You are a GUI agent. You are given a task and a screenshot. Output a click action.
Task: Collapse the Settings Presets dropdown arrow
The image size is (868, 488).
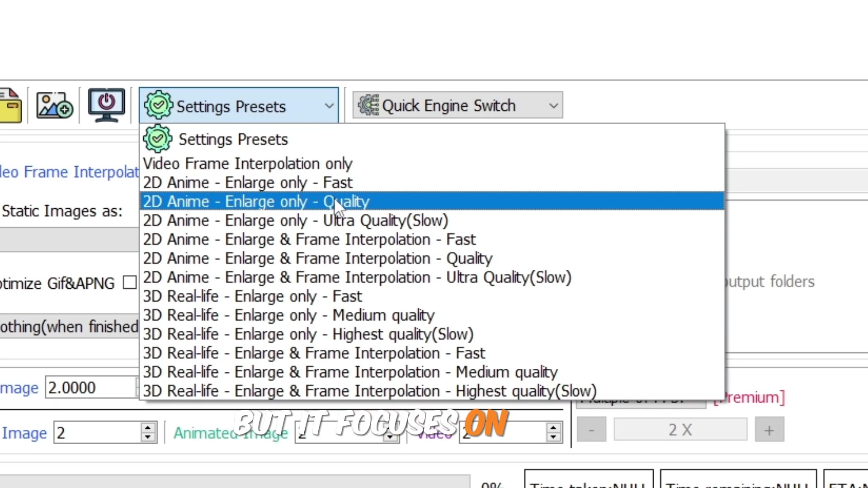(329, 106)
